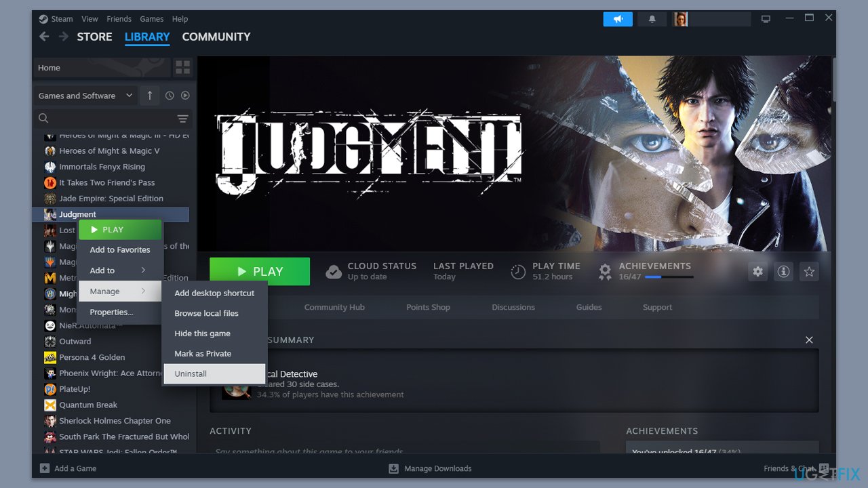Click the Manage Downloads icon
This screenshot has width=868, height=488.
pyautogui.click(x=393, y=468)
